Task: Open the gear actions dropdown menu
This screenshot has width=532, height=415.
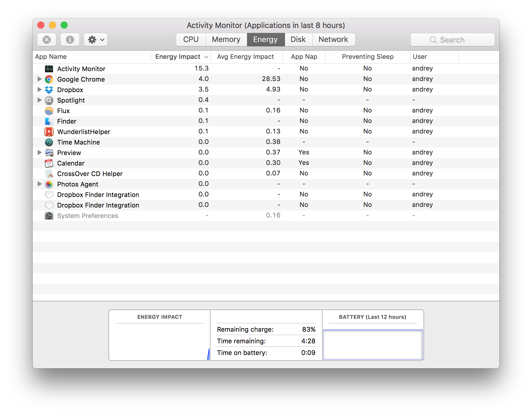Action: point(96,40)
